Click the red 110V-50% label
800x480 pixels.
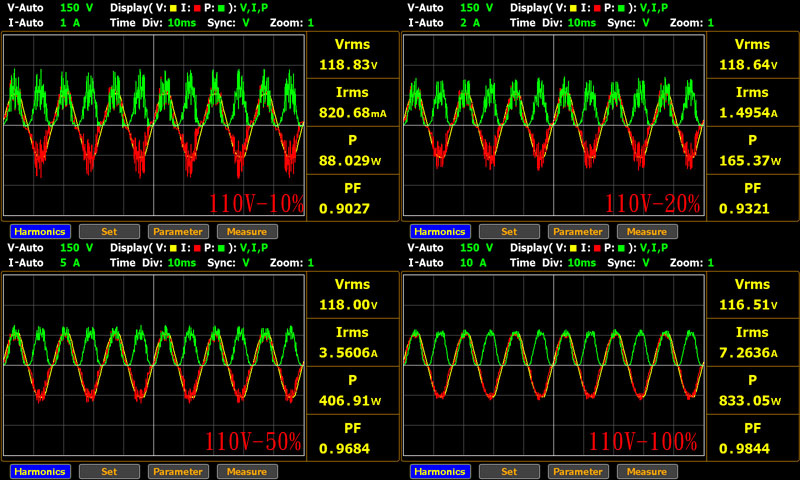click(x=253, y=441)
